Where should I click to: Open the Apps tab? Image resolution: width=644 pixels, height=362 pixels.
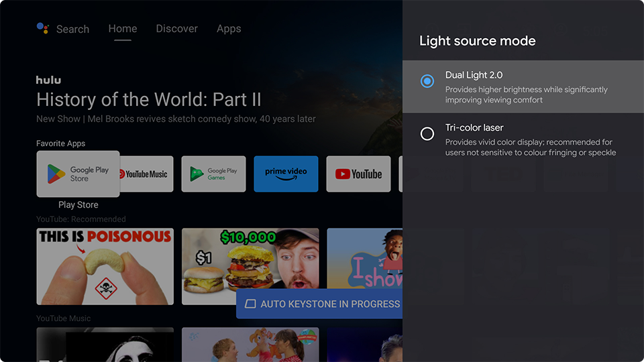[x=229, y=29]
